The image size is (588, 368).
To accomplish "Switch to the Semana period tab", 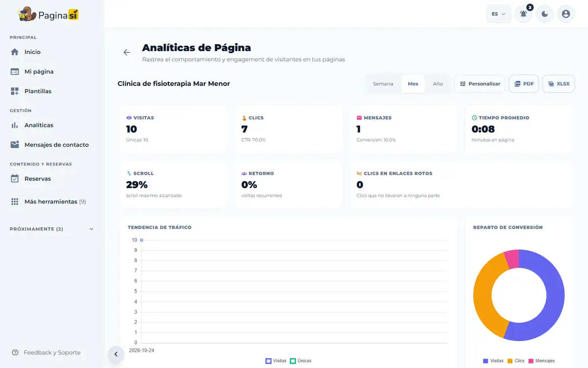I will (x=383, y=84).
